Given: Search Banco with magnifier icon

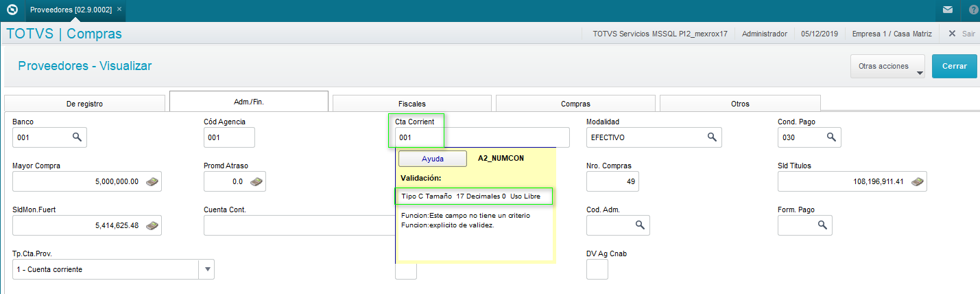Looking at the screenshot, I should pos(77,137).
